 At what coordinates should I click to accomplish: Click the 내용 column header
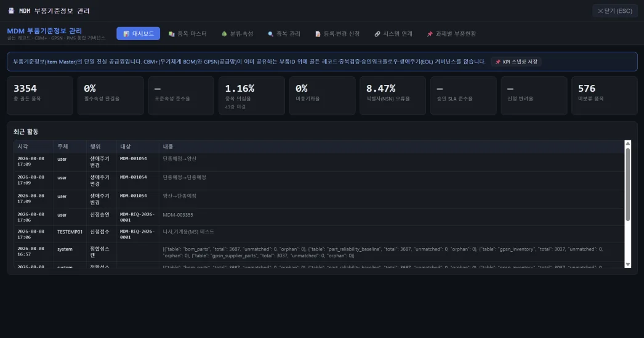click(x=392, y=147)
